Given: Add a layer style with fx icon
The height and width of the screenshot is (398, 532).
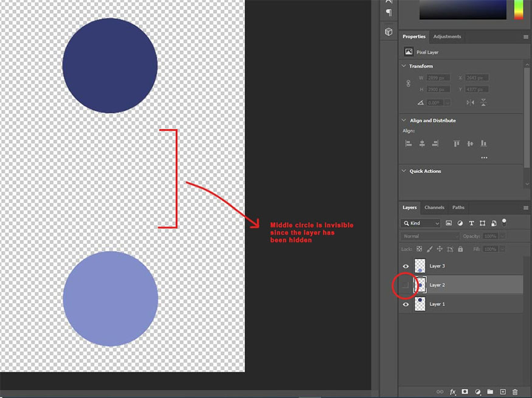Looking at the screenshot, I should pos(452,392).
